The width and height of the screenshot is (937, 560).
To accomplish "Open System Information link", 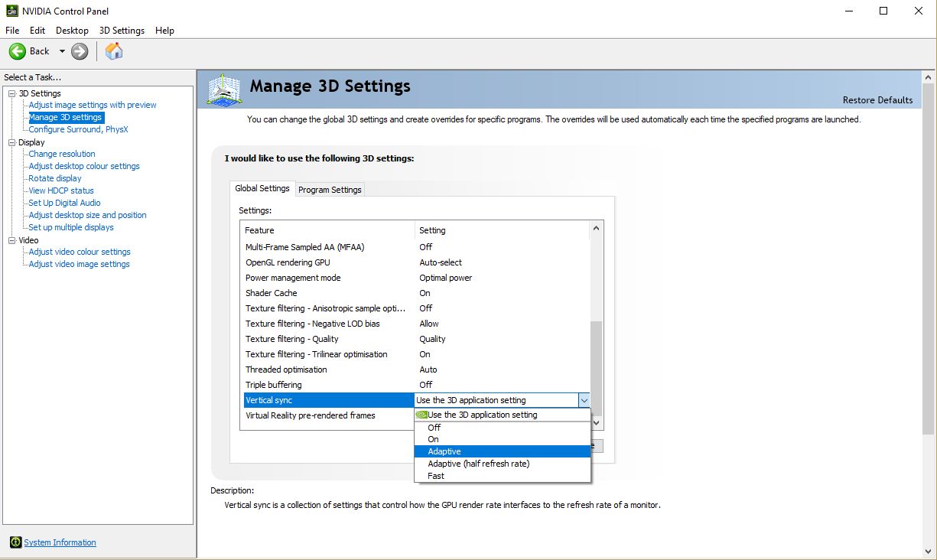I will point(60,542).
